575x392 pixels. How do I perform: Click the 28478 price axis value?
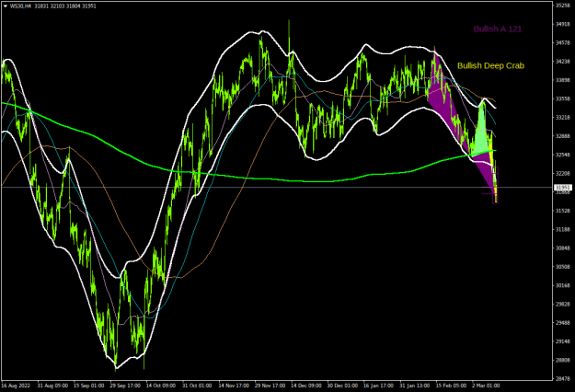pos(562,378)
